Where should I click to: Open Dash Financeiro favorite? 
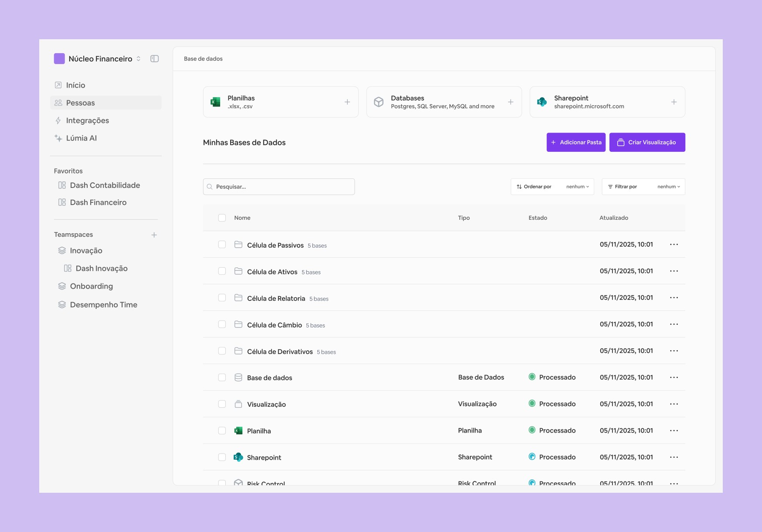[92, 202]
